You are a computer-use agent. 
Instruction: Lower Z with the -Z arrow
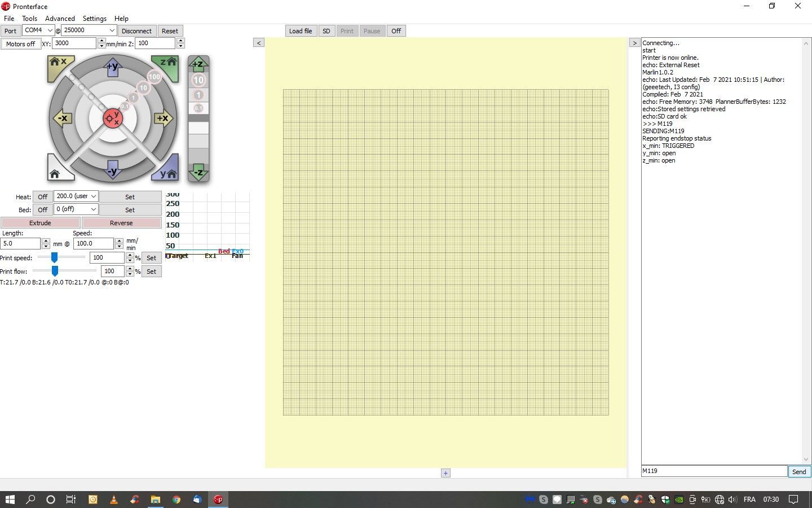(x=198, y=172)
